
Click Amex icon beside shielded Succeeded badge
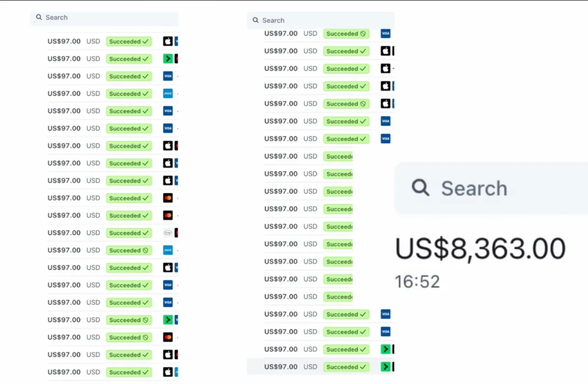[168, 250]
